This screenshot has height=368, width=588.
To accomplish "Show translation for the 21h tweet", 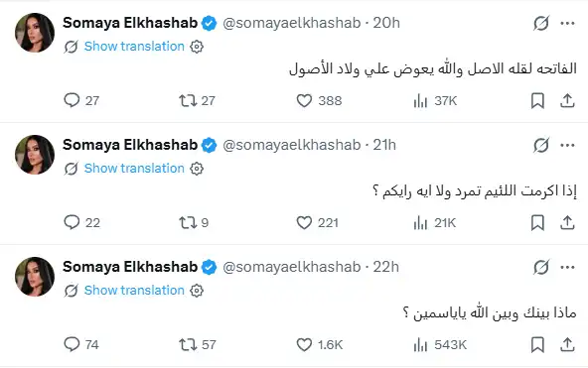I will [134, 169].
